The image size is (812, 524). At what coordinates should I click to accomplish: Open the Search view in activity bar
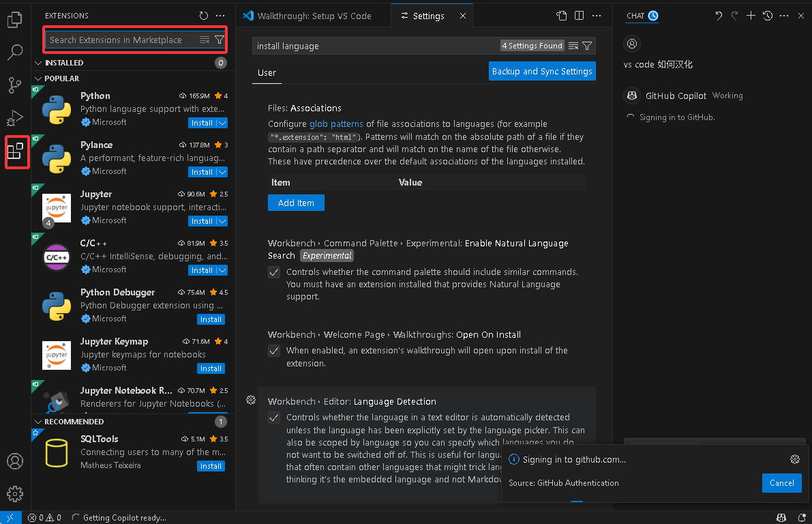pyautogui.click(x=15, y=52)
